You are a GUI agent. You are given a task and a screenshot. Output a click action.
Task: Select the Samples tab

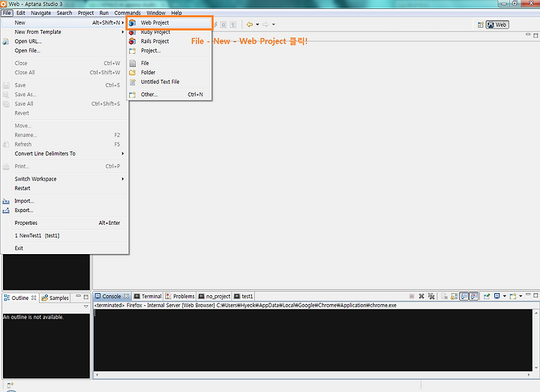(x=55, y=298)
